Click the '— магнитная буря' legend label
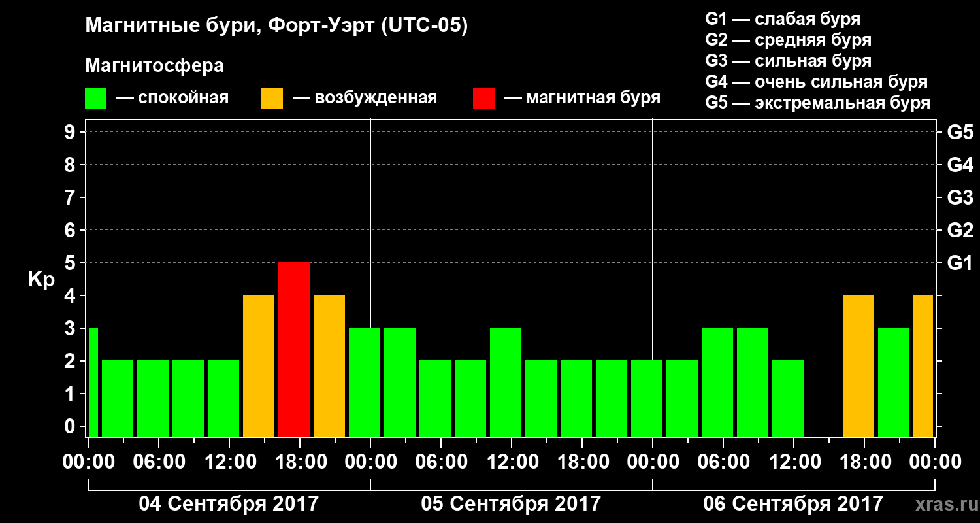 point(582,98)
